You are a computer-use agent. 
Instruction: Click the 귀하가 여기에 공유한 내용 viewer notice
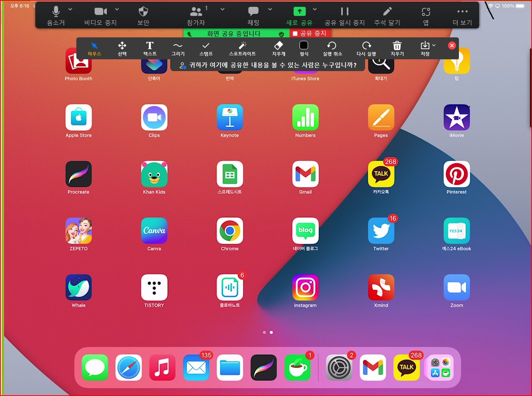tap(268, 65)
